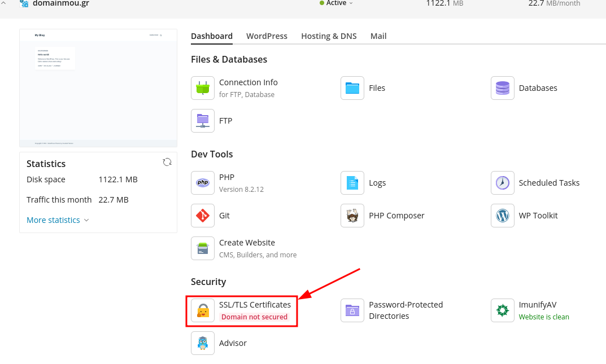This screenshot has height=364, width=606.
Task: Click the Traffic this month 22.7 MB value
Action: pyautogui.click(x=114, y=200)
